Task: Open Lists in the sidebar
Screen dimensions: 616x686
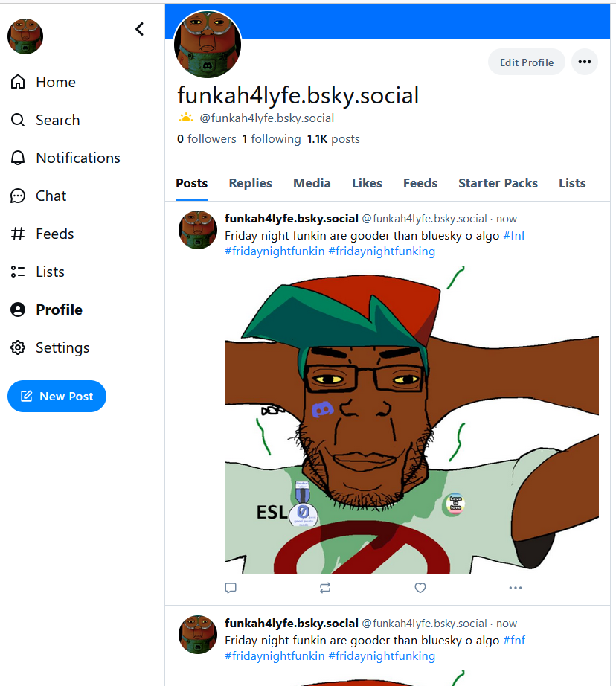Action: [18, 272]
